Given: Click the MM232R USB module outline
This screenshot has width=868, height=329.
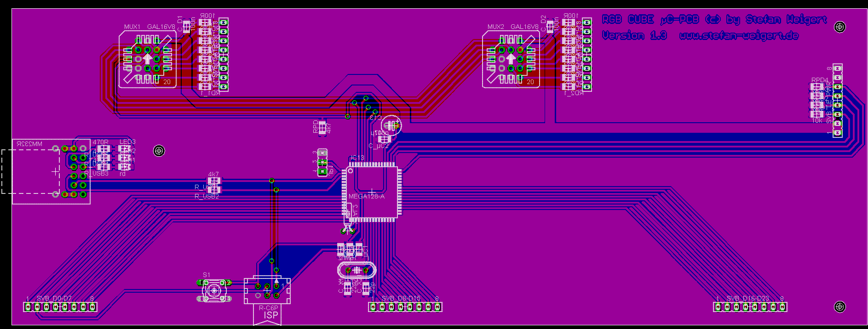Looking at the screenshot, I should (51, 171).
